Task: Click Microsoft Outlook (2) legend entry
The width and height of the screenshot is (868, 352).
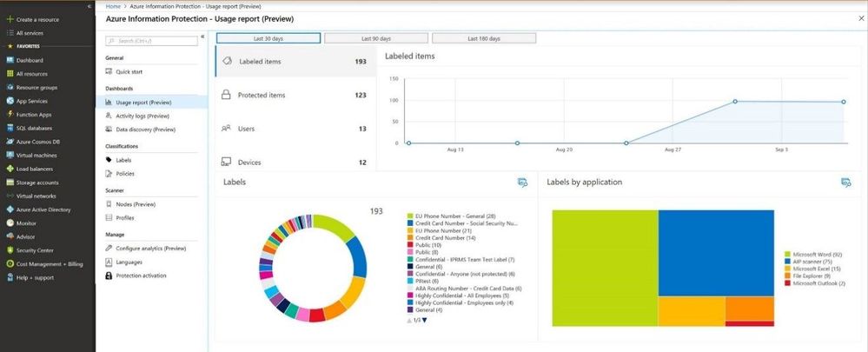Action: click(815, 283)
